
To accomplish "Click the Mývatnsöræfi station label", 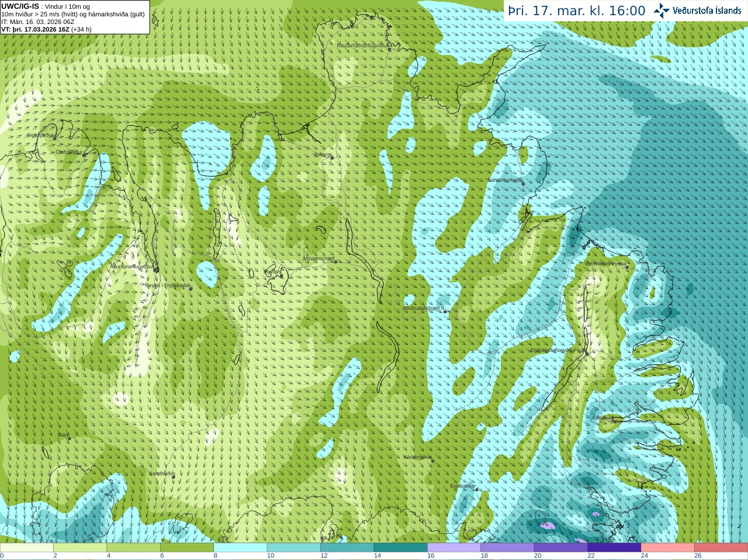I will 318,258.
